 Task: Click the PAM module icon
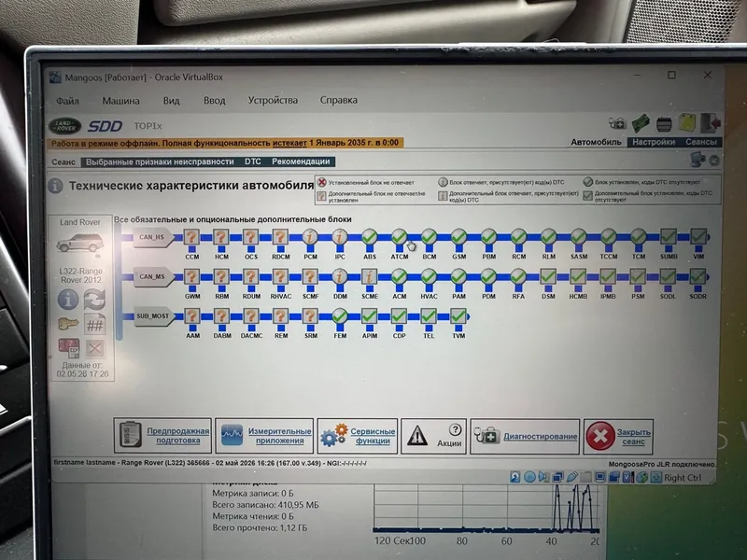tap(458, 276)
